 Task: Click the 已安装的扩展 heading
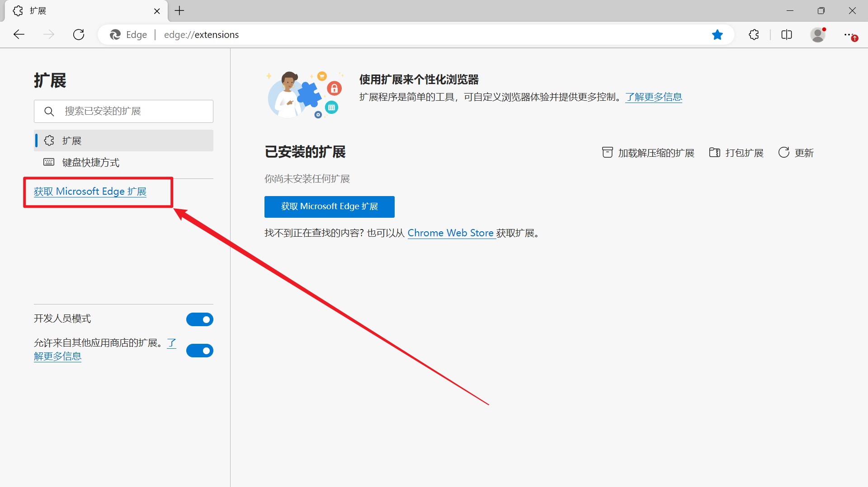tap(305, 152)
